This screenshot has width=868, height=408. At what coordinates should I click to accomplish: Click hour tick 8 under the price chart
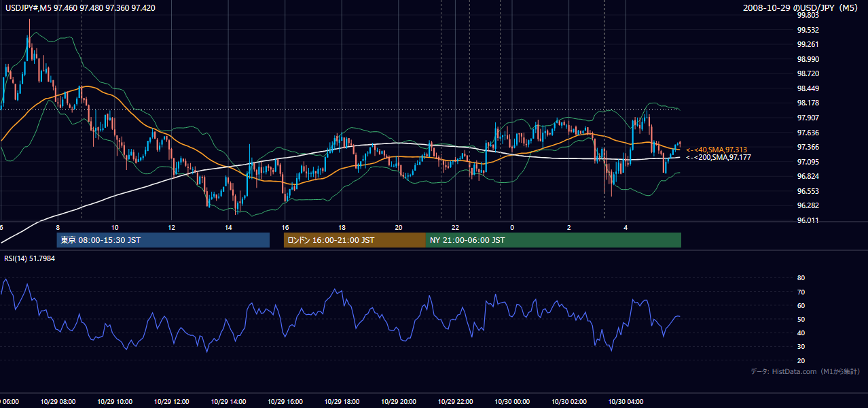click(x=58, y=227)
